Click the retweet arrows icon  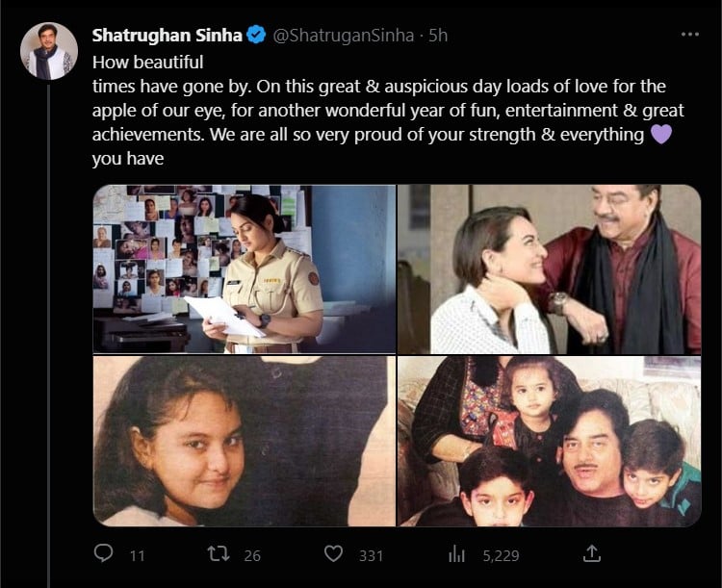click(x=219, y=553)
